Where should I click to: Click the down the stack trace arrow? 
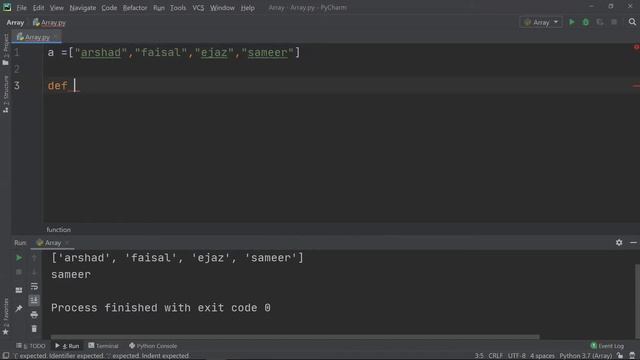point(34,272)
